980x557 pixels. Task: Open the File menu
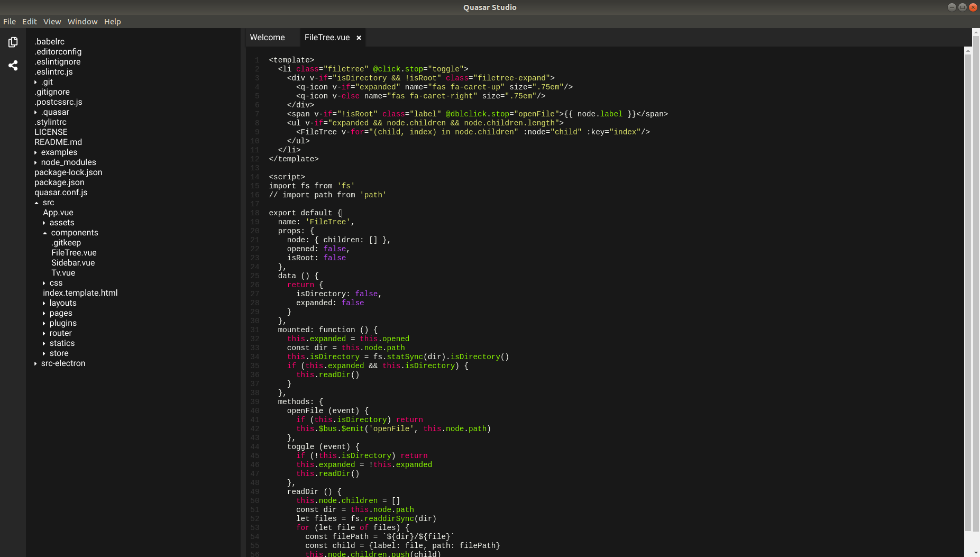(x=10, y=21)
